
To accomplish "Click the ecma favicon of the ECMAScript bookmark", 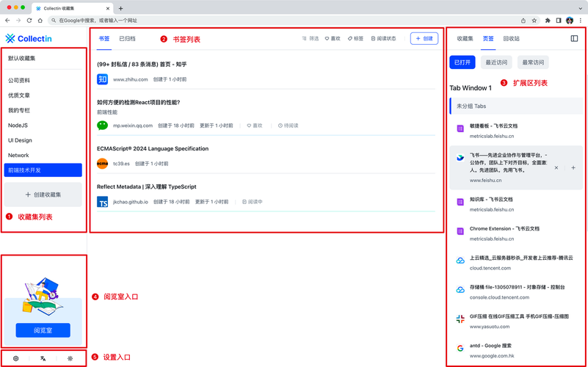I will click(102, 164).
